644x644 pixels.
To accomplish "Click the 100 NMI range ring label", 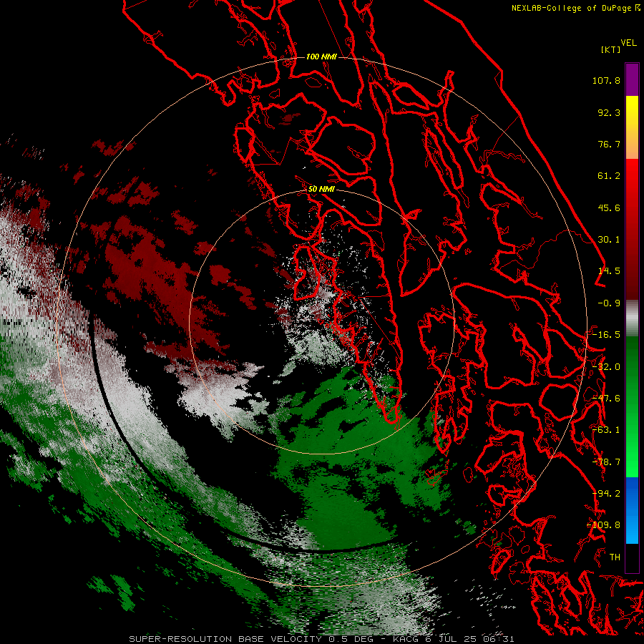I will pos(321,57).
